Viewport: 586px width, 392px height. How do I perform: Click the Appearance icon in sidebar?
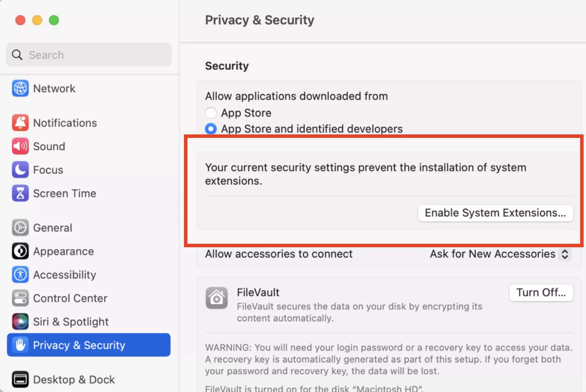(x=20, y=251)
